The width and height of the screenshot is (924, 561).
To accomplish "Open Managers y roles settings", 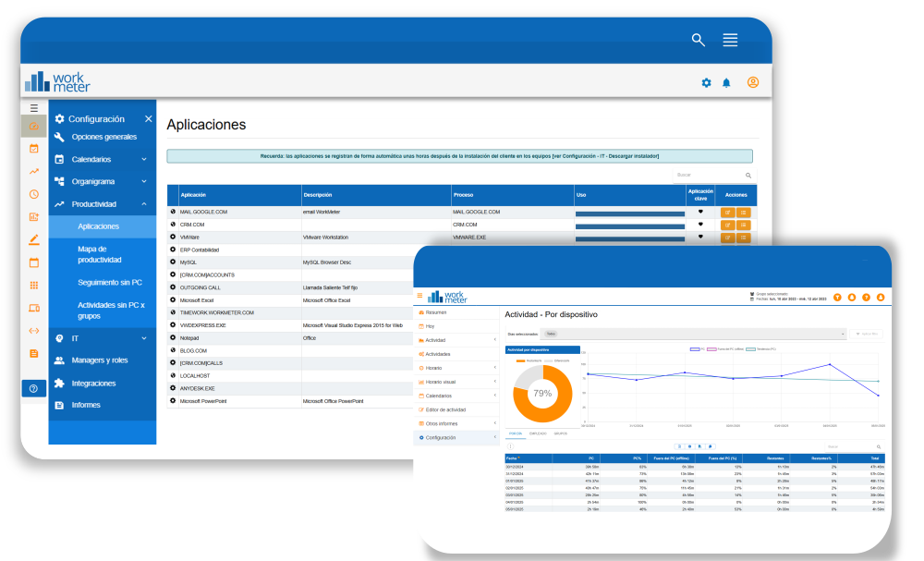I will click(x=101, y=360).
